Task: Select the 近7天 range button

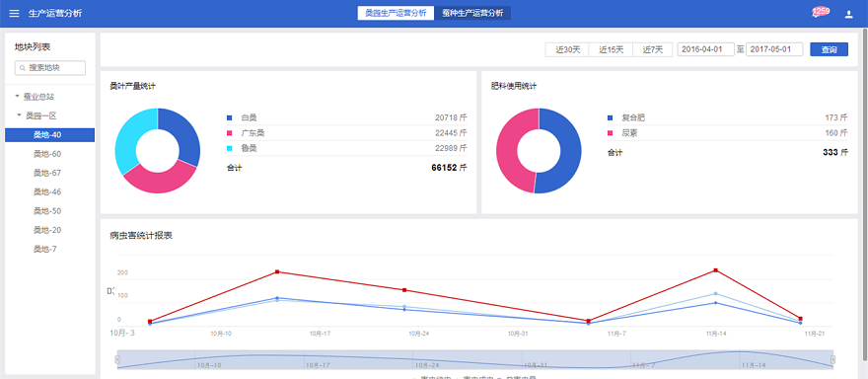Action: [x=653, y=49]
